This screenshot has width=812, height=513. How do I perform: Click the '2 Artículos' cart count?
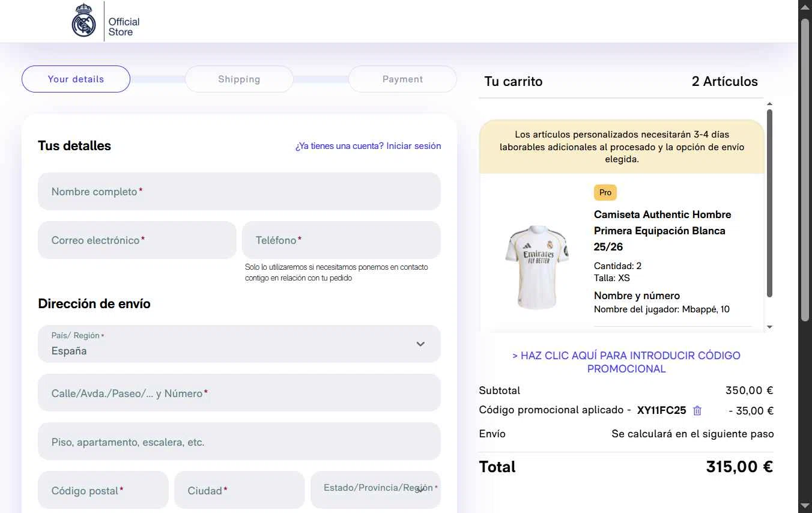(x=725, y=82)
